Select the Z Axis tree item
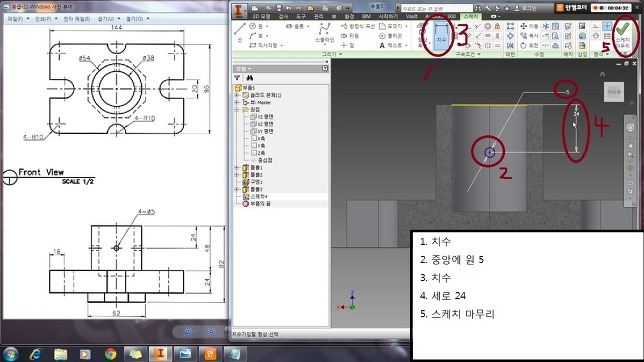This screenshot has height=362, width=644. (x=258, y=153)
